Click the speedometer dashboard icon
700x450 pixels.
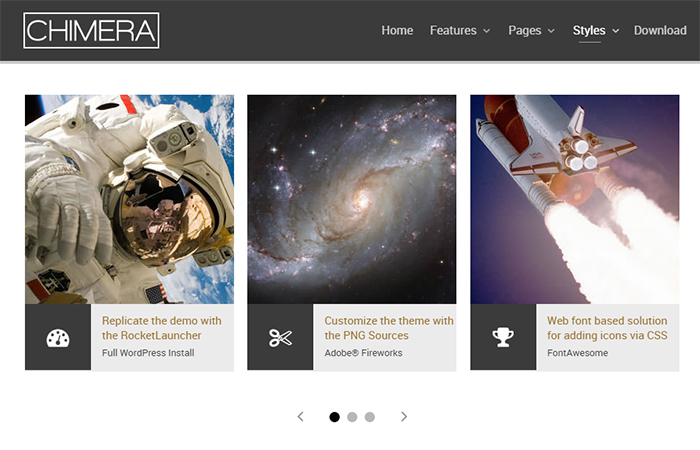point(58,338)
